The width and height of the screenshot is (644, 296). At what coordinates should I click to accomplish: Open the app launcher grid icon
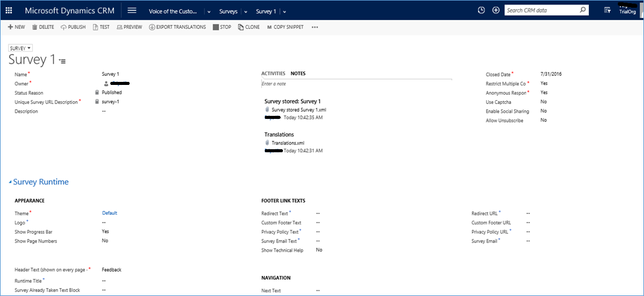click(x=8, y=11)
